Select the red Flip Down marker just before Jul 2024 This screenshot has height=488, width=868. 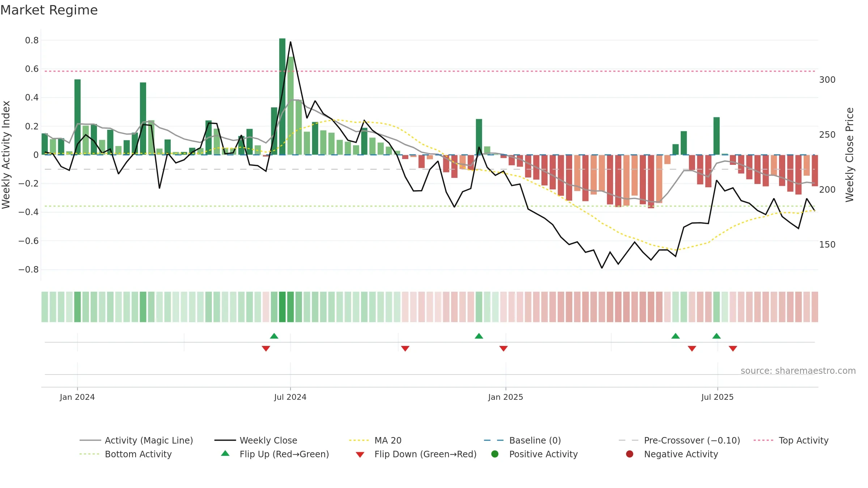coord(266,348)
